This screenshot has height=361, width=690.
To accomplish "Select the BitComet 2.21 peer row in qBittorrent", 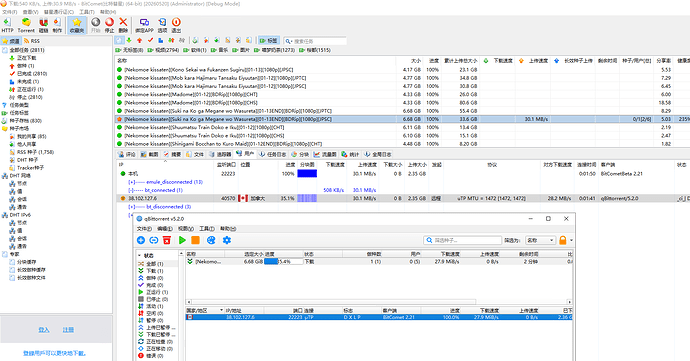I will pos(379,317).
